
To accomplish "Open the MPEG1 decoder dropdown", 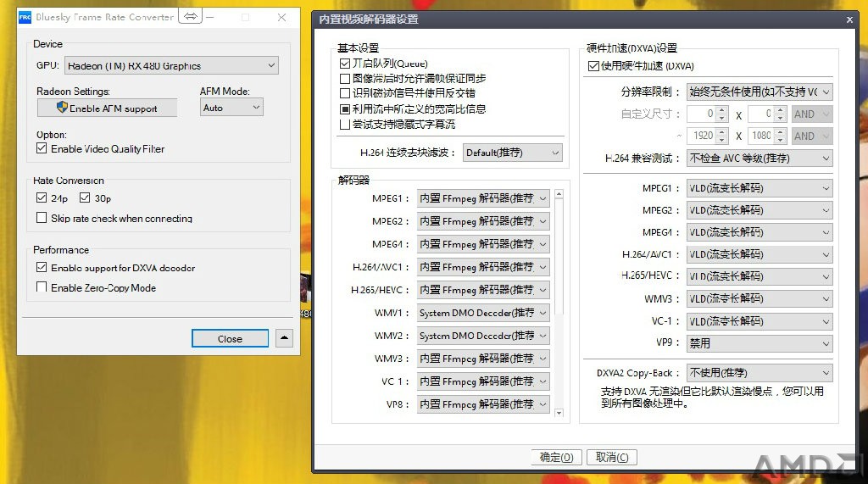I will point(482,198).
